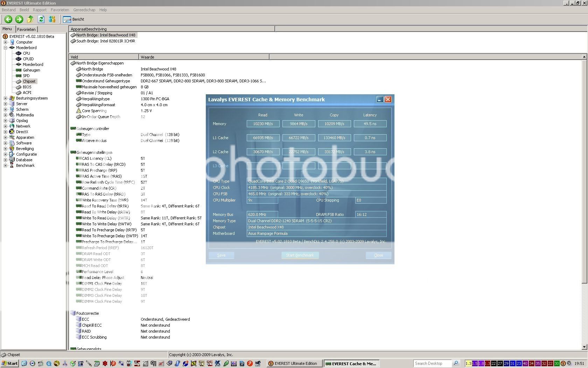
Task: Expand the Opslag tree node
Action: click(x=6, y=121)
